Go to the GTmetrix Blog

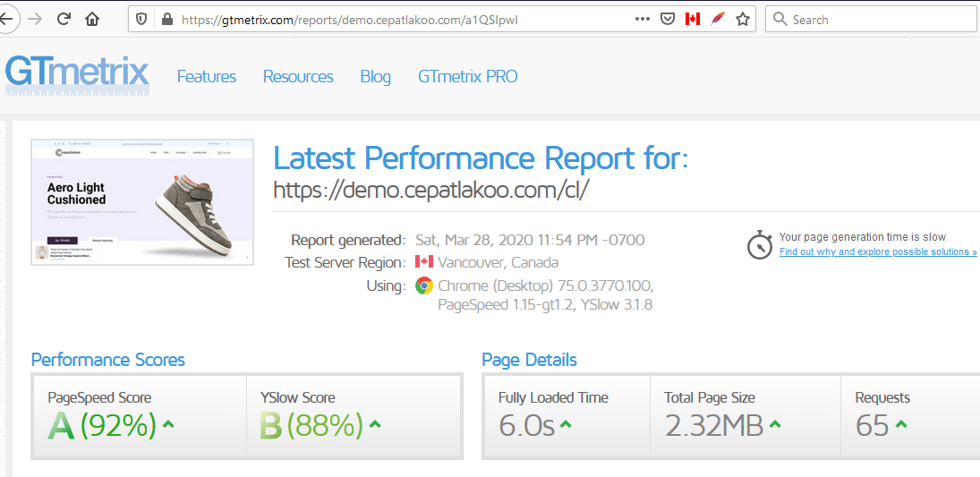tap(375, 77)
